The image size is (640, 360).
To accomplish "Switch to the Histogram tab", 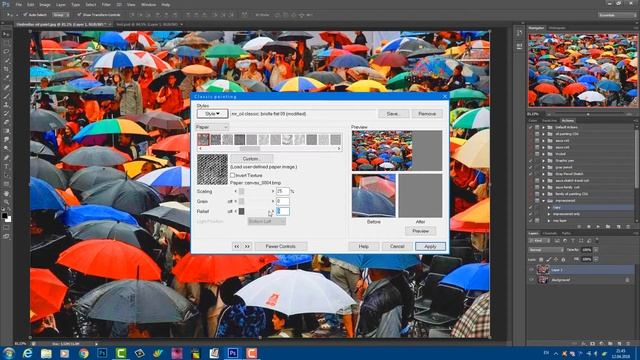I will coord(557,28).
